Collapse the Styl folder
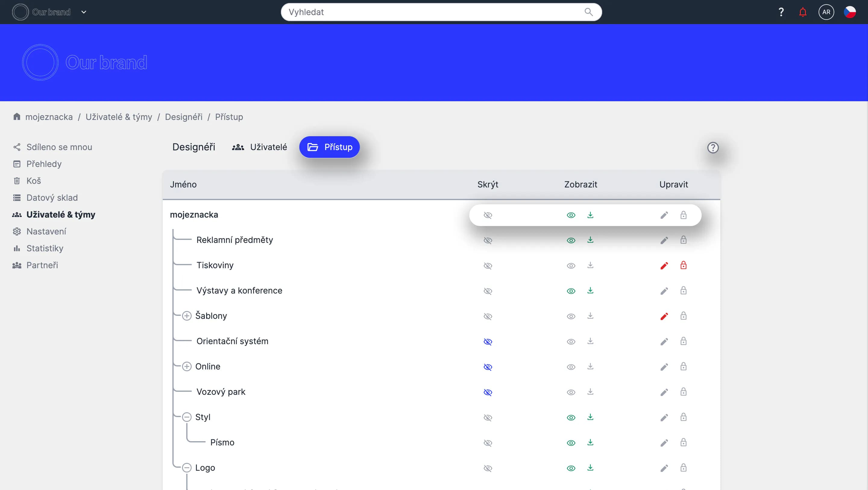868x490 pixels. [187, 417]
